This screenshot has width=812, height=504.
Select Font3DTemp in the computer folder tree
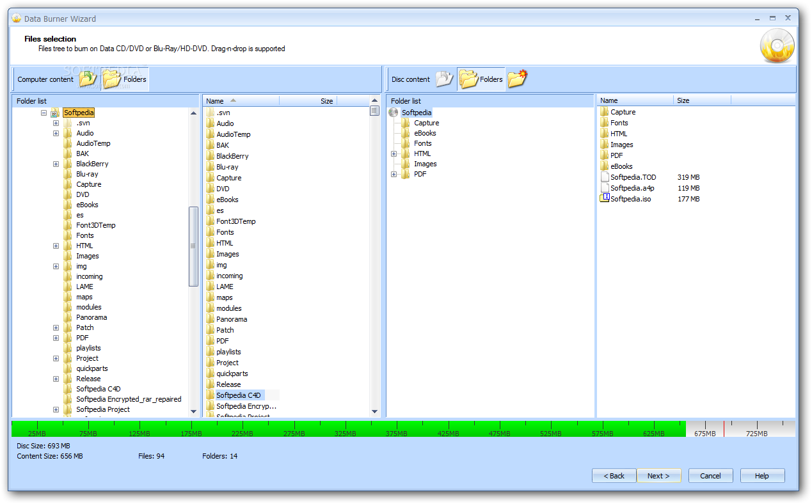(96, 225)
